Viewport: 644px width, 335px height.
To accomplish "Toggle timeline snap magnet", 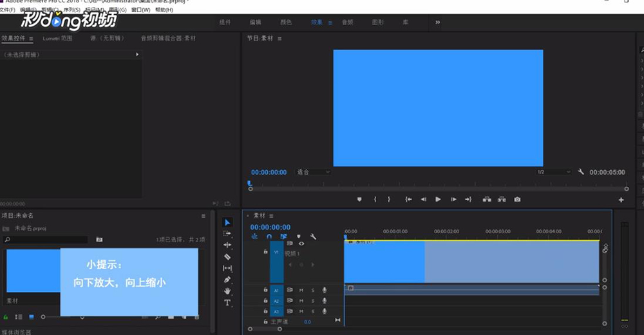I will [269, 236].
